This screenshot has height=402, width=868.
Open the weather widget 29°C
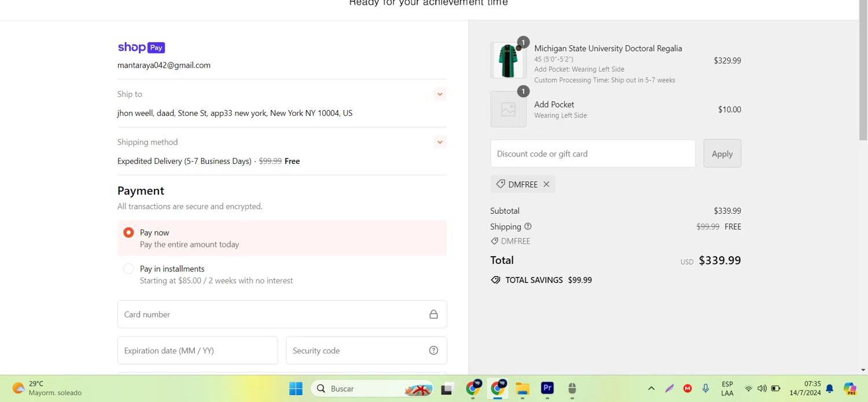click(47, 388)
